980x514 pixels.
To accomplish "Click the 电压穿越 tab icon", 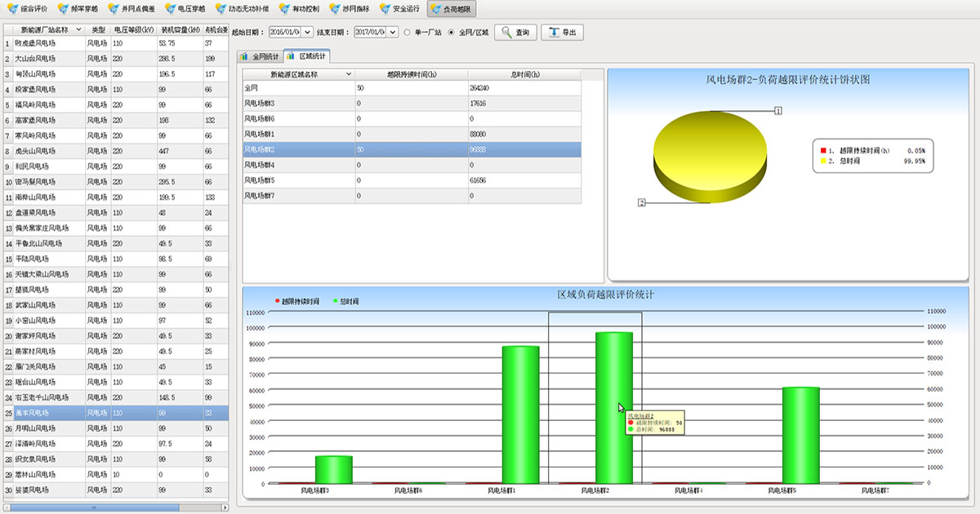I will [170, 9].
